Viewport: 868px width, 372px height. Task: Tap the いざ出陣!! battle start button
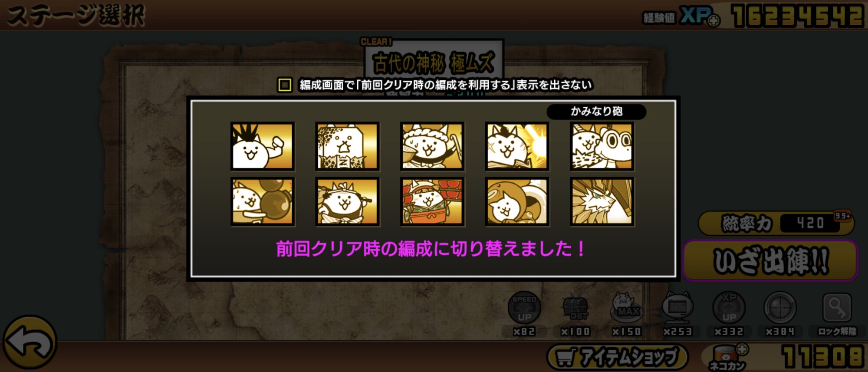(x=770, y=260)
